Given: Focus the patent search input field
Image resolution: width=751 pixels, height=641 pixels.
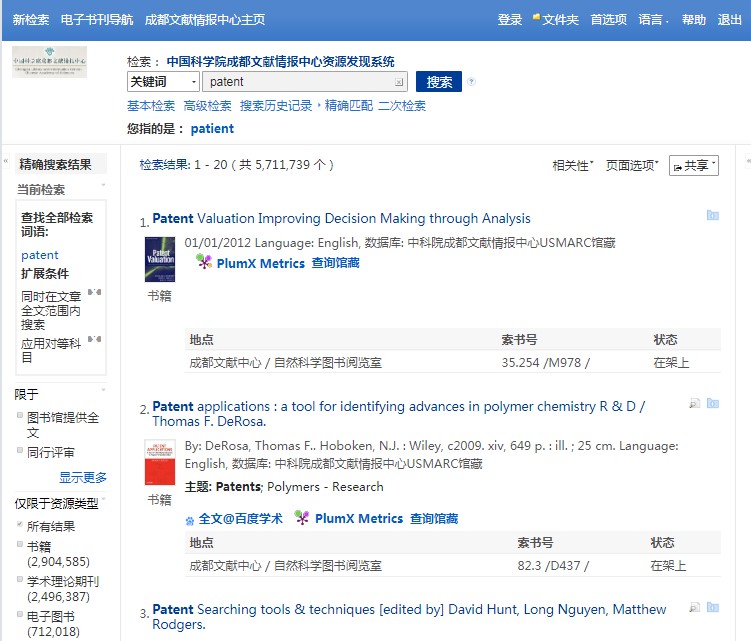Looking at the screenshot, I should click(x=305, y=81).
